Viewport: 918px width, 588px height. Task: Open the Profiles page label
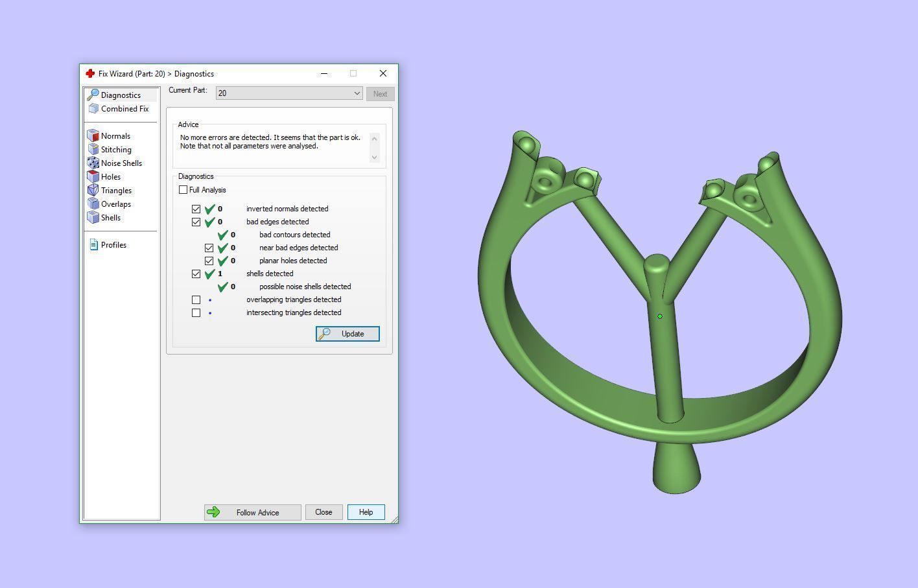tap(113, 245)
